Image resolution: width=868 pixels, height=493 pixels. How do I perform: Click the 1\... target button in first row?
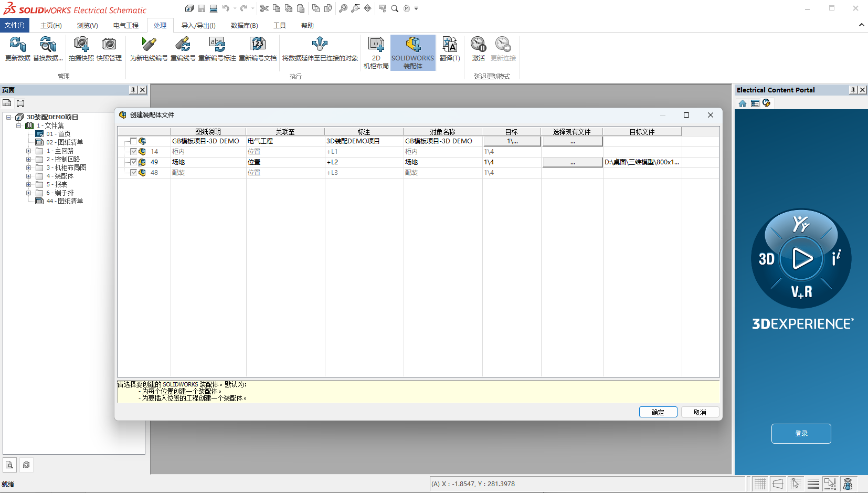(512, 141)
